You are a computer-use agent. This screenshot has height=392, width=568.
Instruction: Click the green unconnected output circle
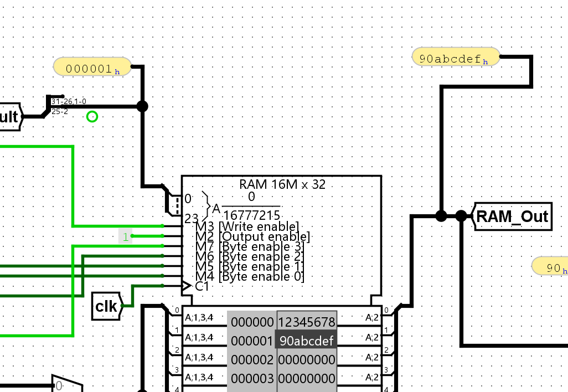[x=91, y=116]
